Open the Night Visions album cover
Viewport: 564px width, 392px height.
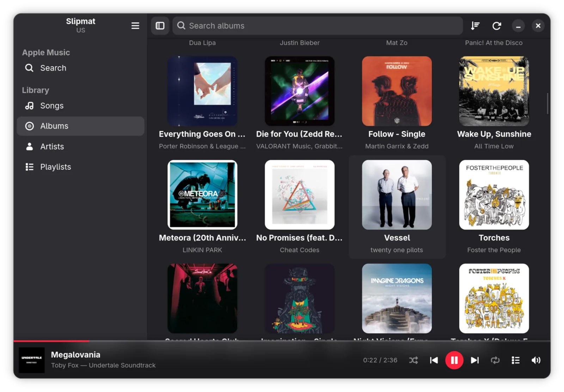coord(397,299)
